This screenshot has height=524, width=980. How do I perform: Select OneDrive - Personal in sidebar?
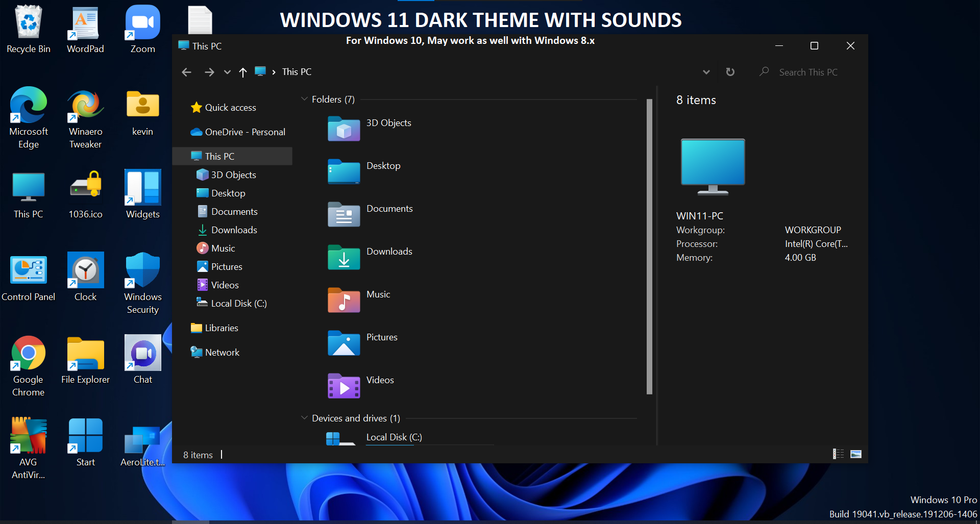pos(238,132)
